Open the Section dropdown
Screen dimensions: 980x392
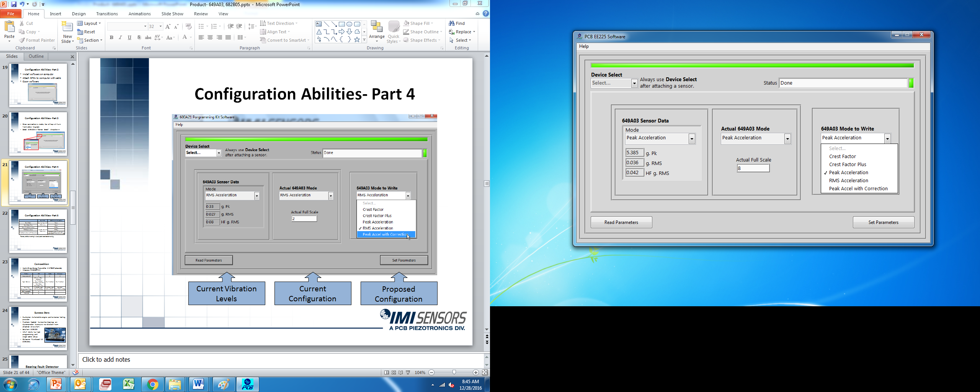pyautogui.click(x=90, y=40)
